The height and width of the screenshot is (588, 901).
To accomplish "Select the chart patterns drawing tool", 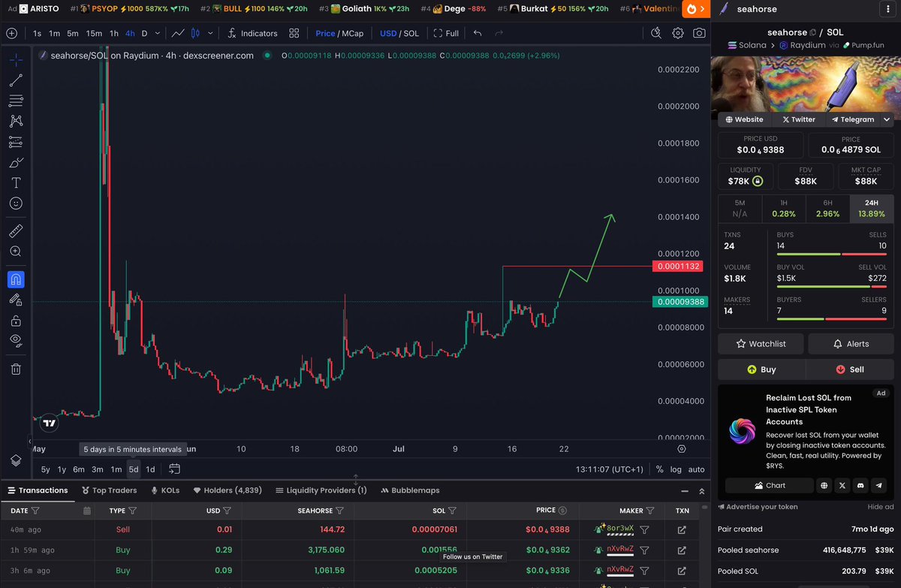I will (16, 121).
